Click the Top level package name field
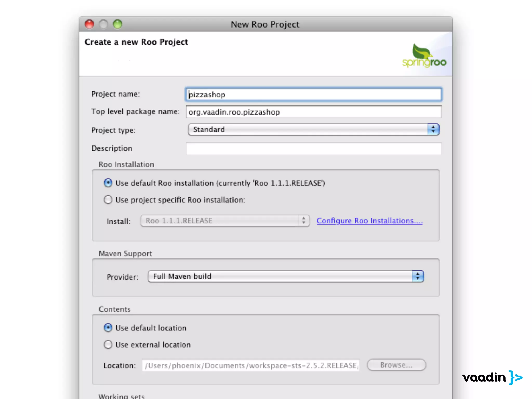532x399 pixels. coord(313,112)
